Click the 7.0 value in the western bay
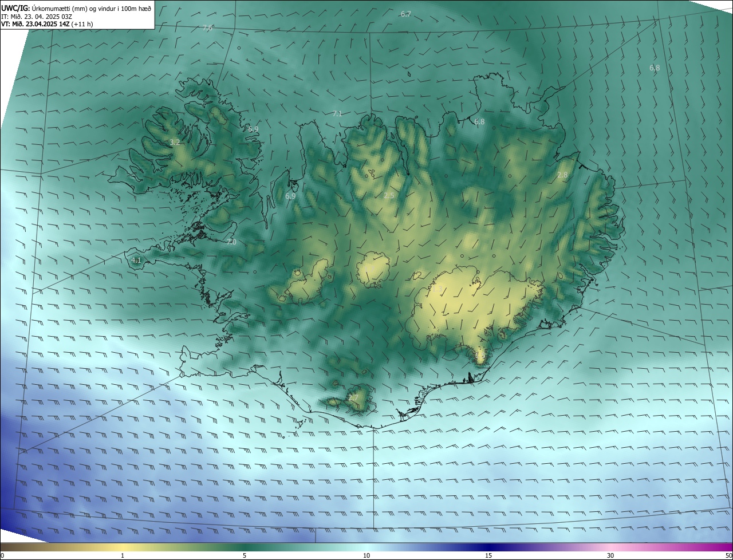 231,242
